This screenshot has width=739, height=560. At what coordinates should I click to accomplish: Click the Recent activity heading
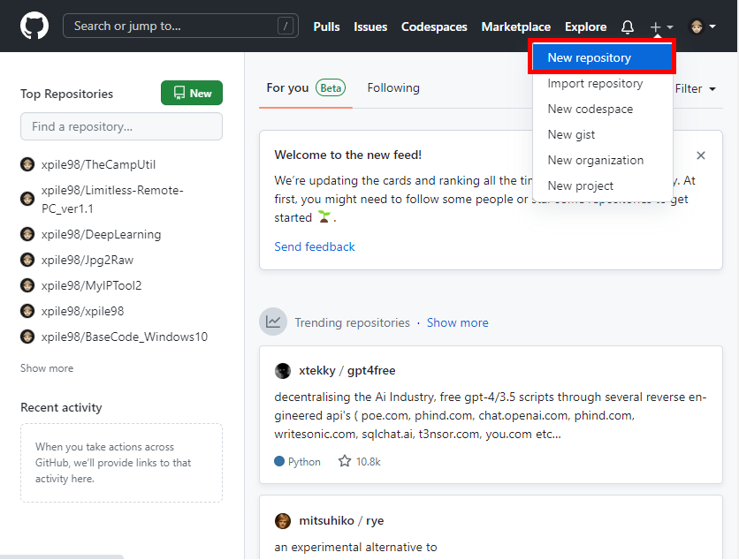(x=61, y=407)
